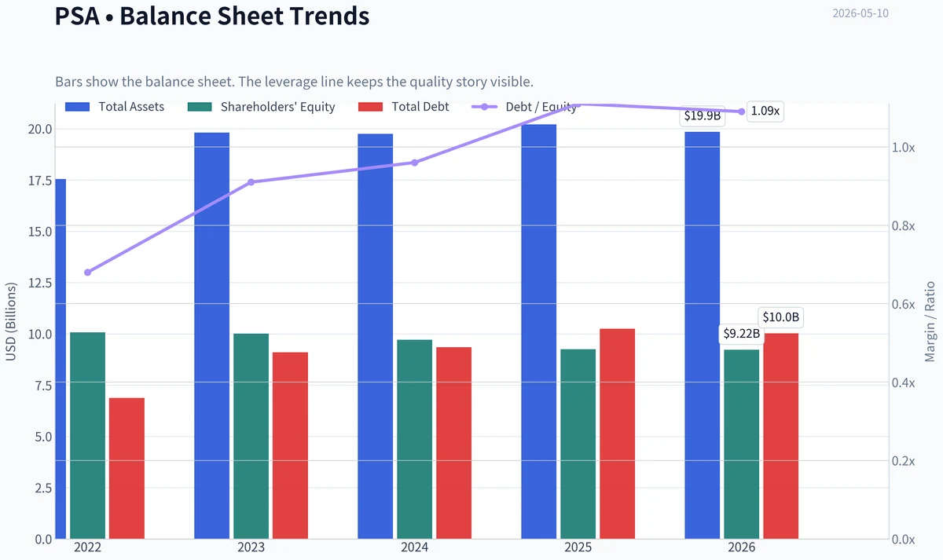Select the "$10.0B" debt label
Screen dimensions: 943x560
coord(781,317)
